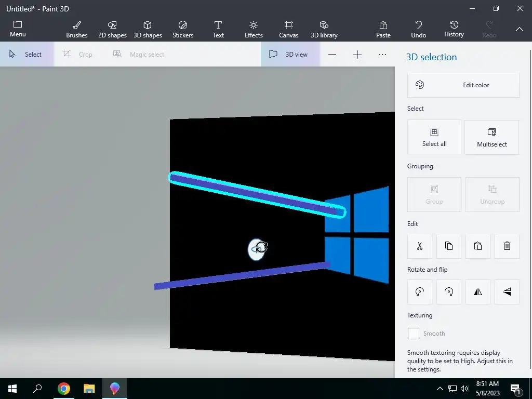
Task: Flip selection horizontally
Action: point(478,292)
